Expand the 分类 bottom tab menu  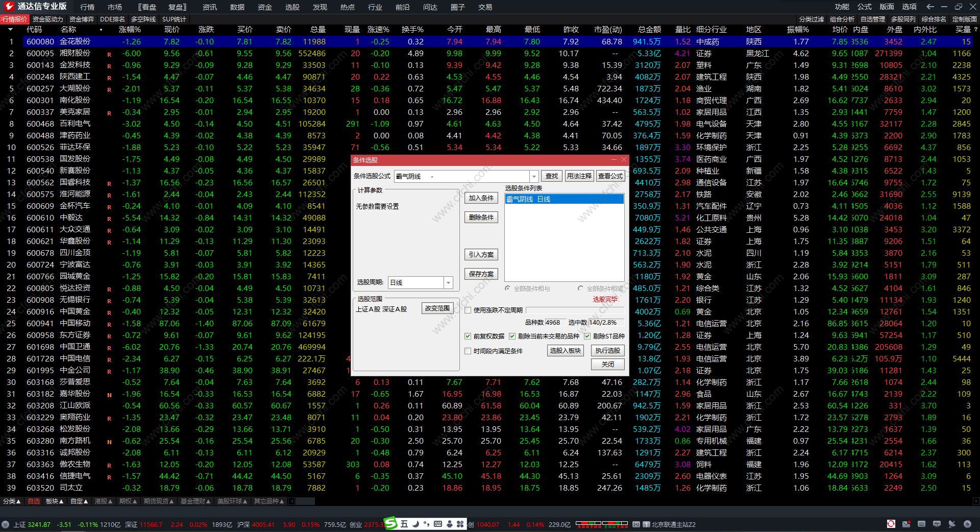(12, 501)
